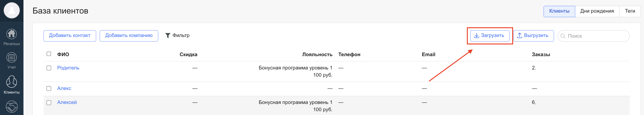This screenshot has height=115, width=644.
Task: Click the Фильтр funnel icon
Action: (168, 35)
